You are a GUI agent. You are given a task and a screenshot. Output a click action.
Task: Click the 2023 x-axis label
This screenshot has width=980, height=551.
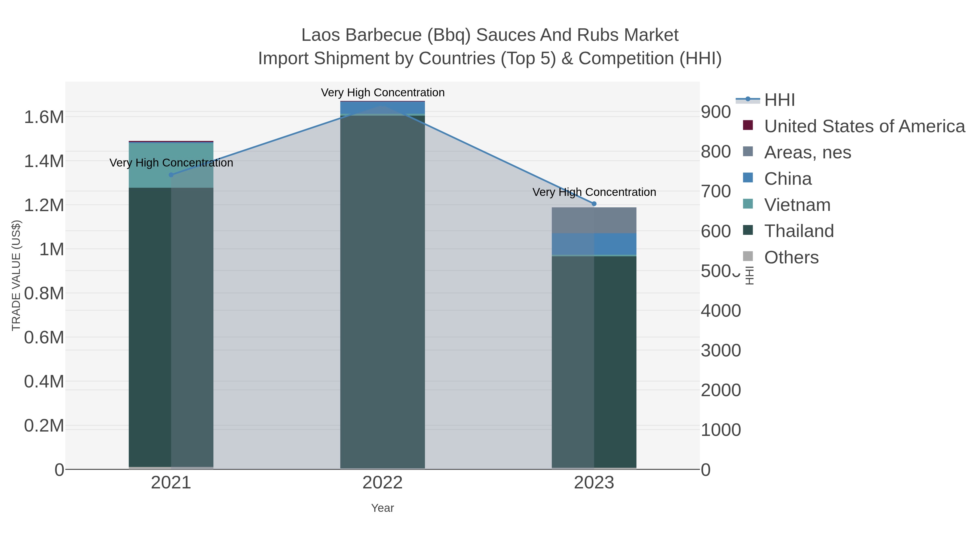coord(594,482)
